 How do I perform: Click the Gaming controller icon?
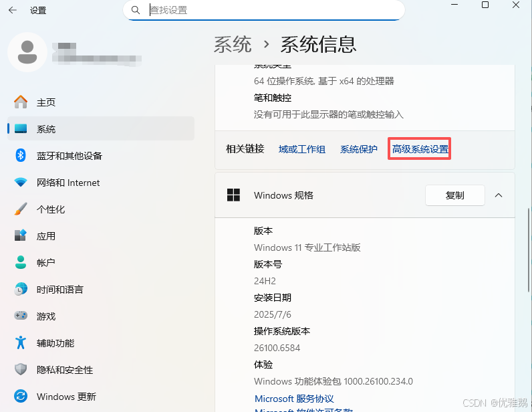coord(21,316)
